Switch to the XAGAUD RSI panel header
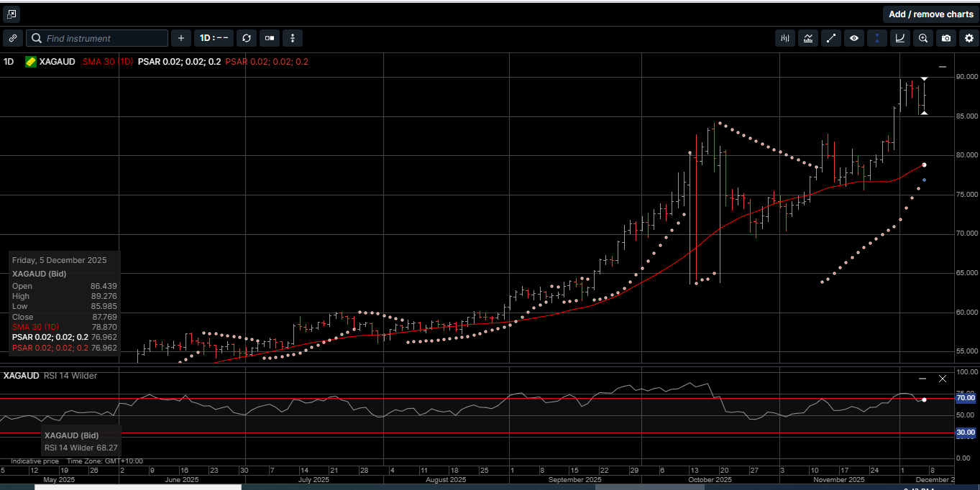The width and height of the screenshot is (980, 490). click(22, 375)
